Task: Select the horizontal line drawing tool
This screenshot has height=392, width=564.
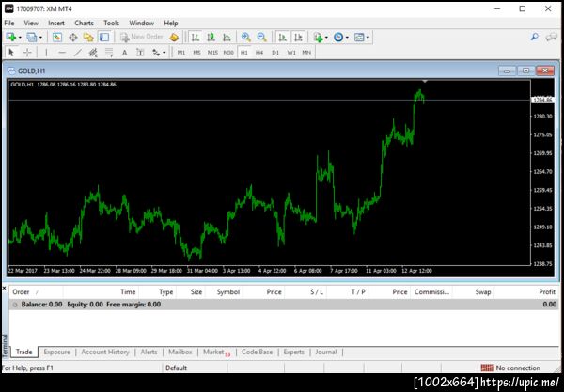Action: pyautogui.click(x=62, y=53)
